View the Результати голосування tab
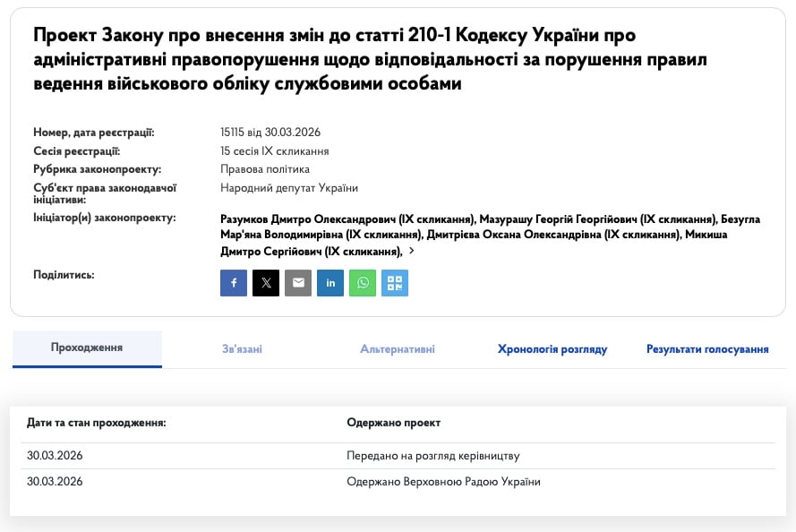 click(x=706, y=349)
